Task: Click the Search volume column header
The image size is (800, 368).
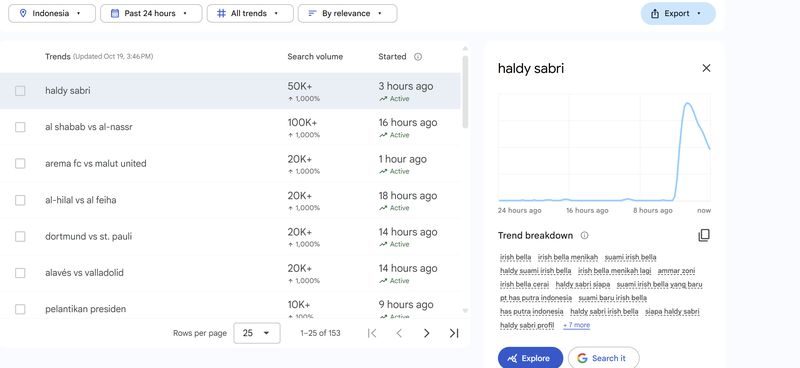Action: (315, 57)
